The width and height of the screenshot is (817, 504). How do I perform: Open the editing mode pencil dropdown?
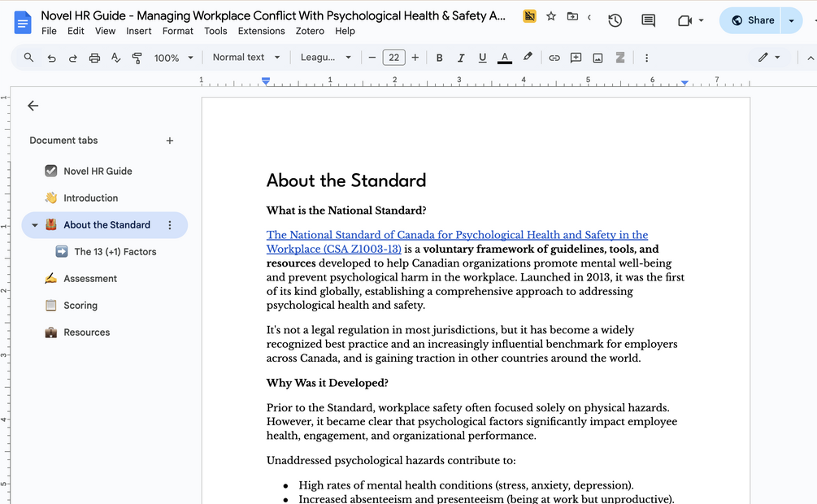pos(769,58)
